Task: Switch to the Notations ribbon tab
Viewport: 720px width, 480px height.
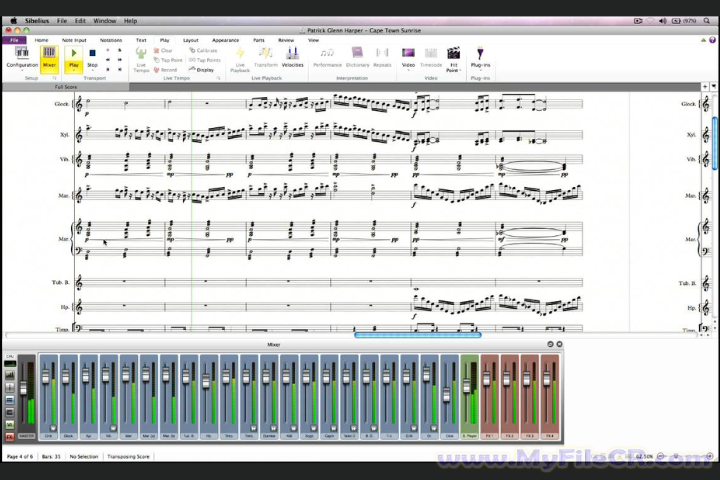Action: tap(111, 40)
